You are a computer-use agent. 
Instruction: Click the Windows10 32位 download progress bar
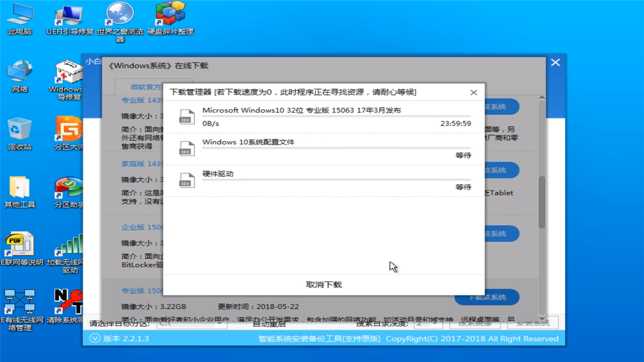click(x=336, y=117)
